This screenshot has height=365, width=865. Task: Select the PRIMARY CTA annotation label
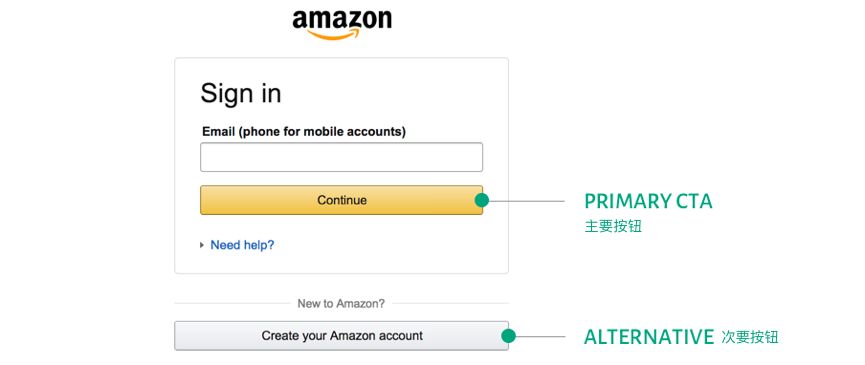[648, 202]
